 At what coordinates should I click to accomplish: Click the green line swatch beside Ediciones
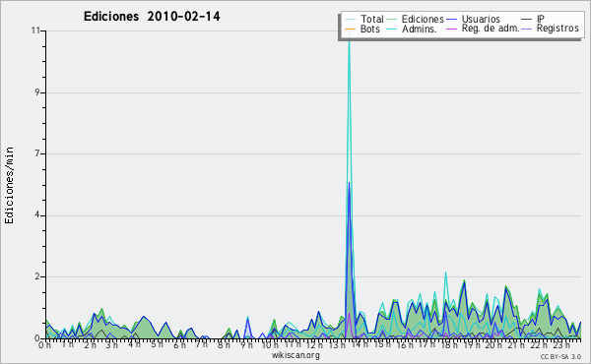tap(392, 20)
